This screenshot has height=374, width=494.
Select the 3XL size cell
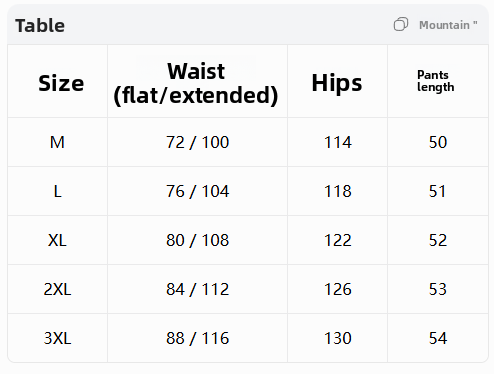pyautogui.click(x=57, y=338)
